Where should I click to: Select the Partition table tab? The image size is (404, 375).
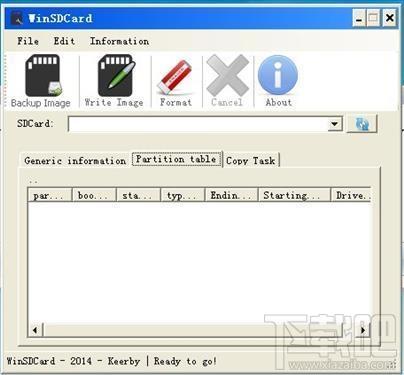(177, 159)
